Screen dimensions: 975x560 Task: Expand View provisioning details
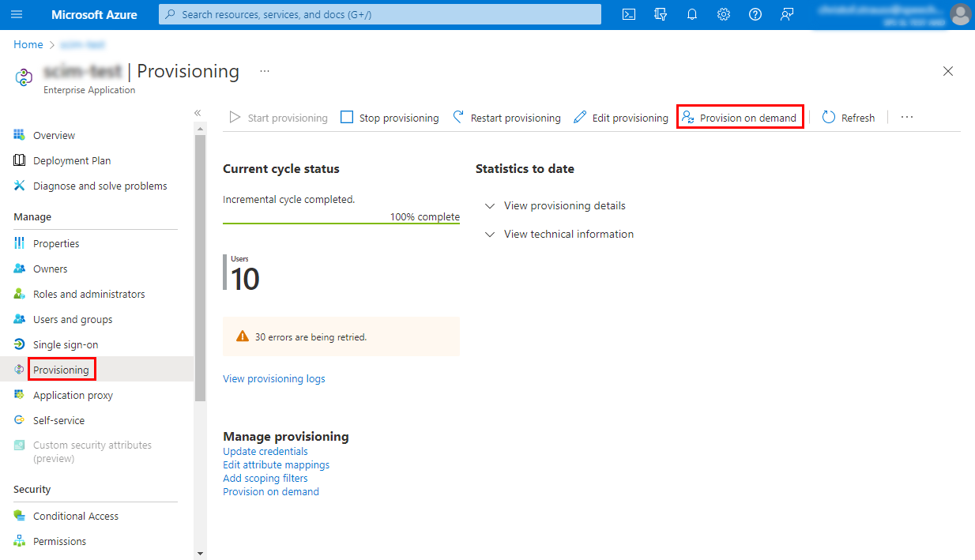[x=555, y=205]
